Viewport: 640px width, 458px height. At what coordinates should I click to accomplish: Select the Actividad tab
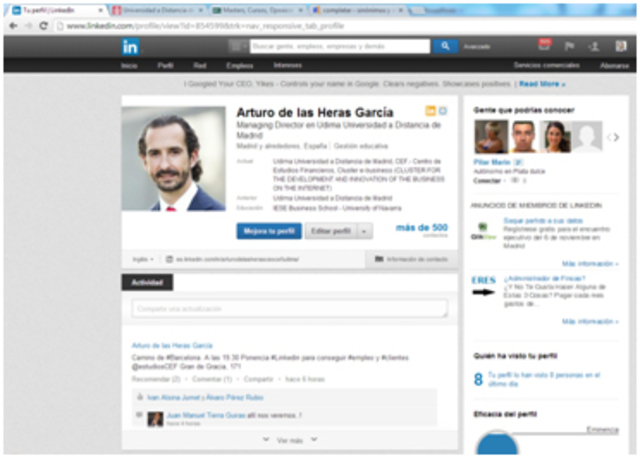pos(147,282)
